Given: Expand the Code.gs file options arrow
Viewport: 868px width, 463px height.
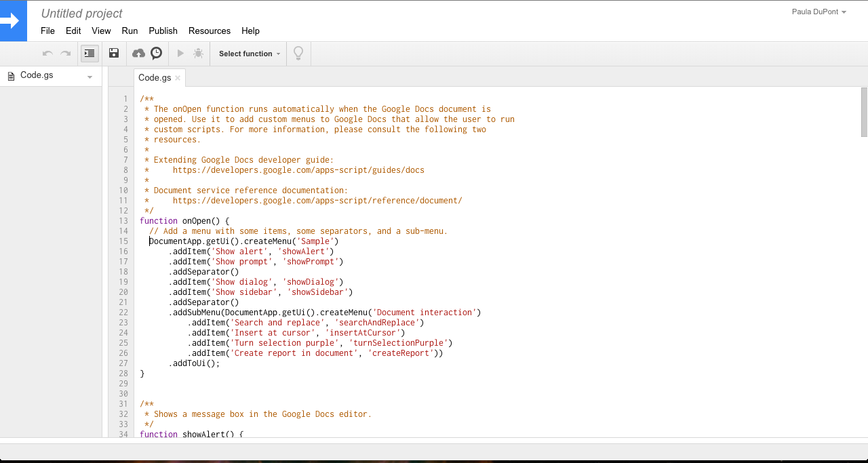Looking at the screenshot, I should [x=90, y=77].
